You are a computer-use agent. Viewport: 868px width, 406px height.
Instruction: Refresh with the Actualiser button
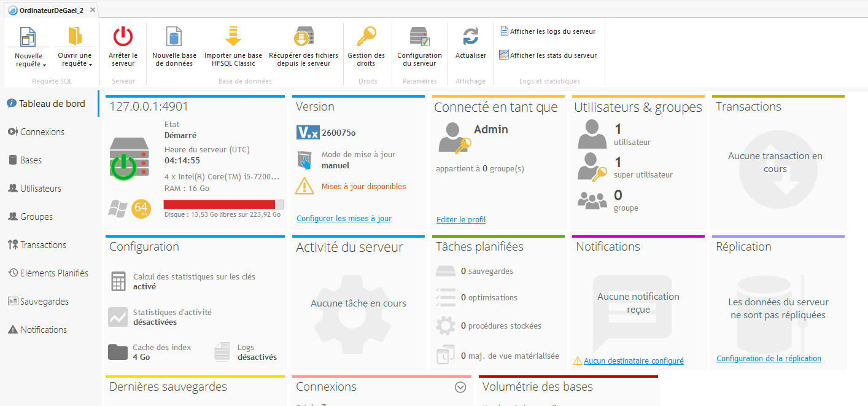coord(471,42)
